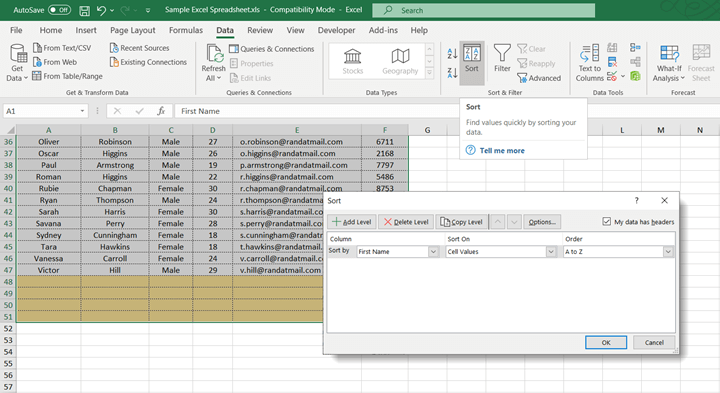Launch Text to Columns wizard
The height and width of the screenshot is (393, 720).
(x=590, y=63)
